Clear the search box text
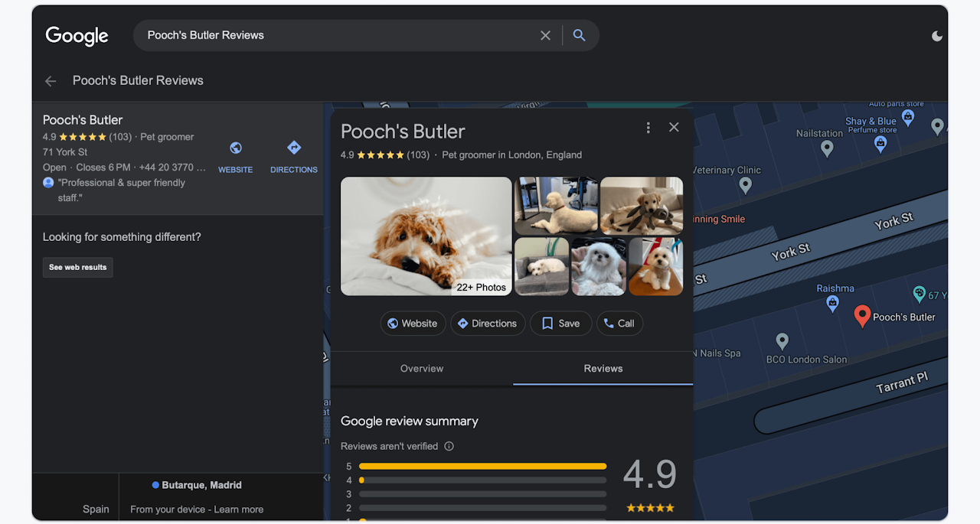980x524 pixels. tap(545, 35)
